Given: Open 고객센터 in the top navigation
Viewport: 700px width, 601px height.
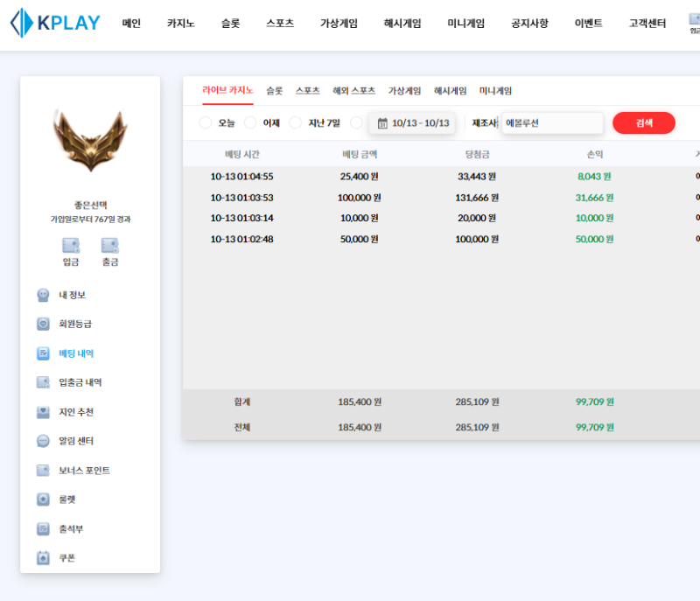Looking at the screenshot, I should coord(647,24).
